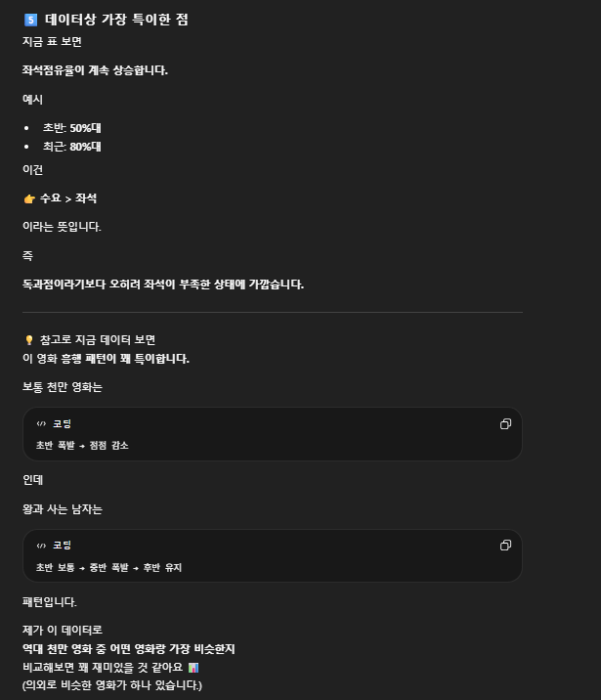This screenshot has height=700, width=601.
Task: Click the blue number 5 heading emoji
Action: tap(30, 20)
